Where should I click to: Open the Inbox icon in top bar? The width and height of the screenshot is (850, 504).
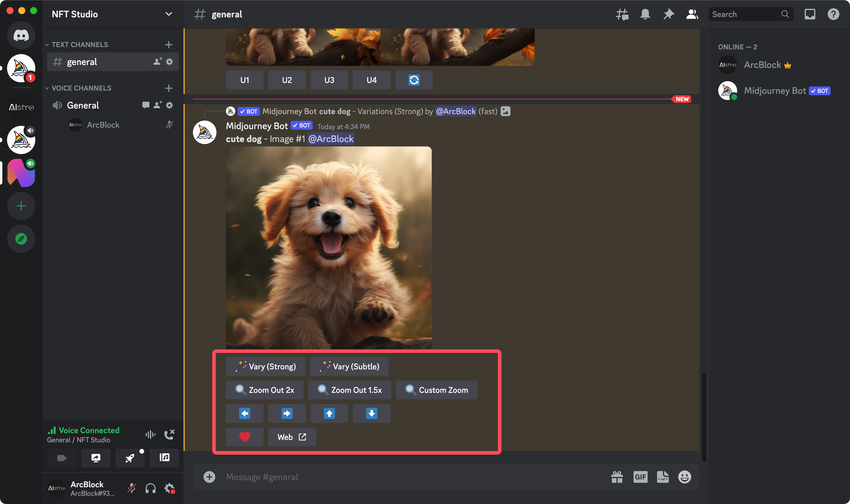tap(810, 14)
